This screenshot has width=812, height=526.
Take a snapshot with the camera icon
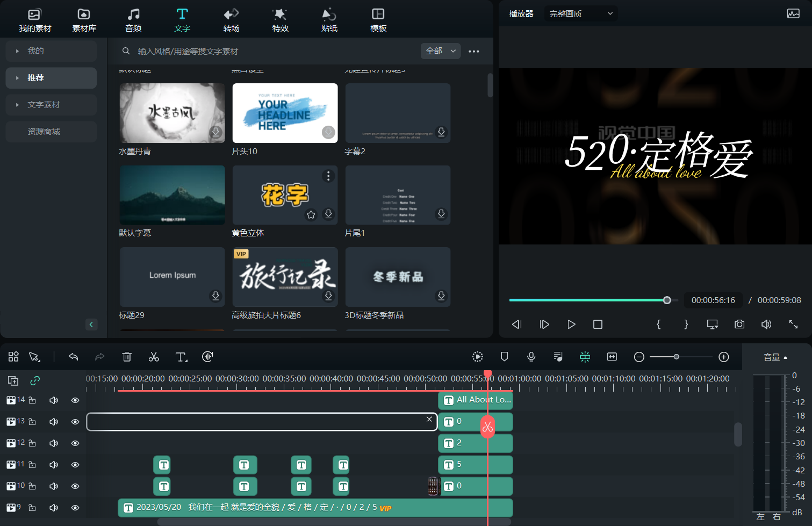click(739, 324)
